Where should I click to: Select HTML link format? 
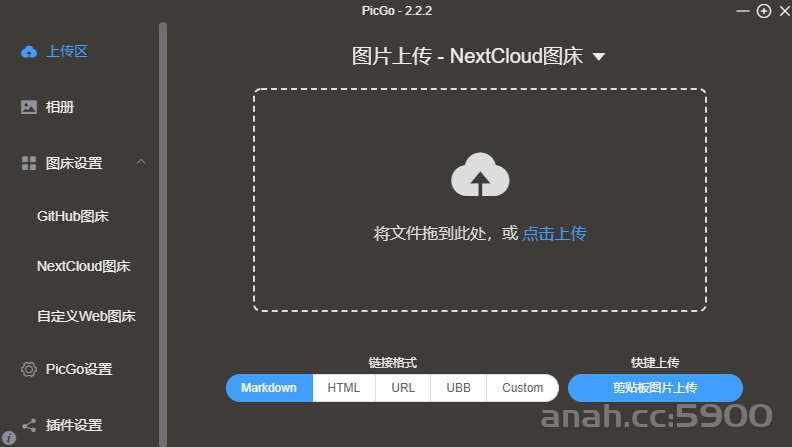click(x=344, y=388)
